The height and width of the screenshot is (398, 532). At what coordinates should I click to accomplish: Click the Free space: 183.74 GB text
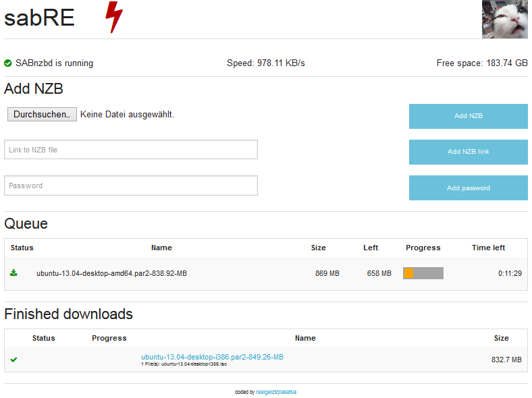pyautogui.click(x=482, y=63)
